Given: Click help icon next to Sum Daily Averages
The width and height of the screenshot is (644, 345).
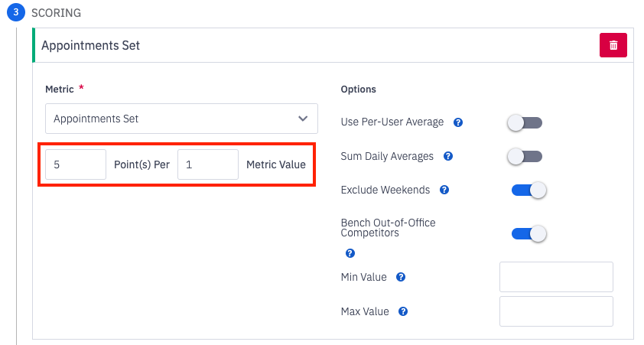Looking at the screenshot, I should [448, 156].
